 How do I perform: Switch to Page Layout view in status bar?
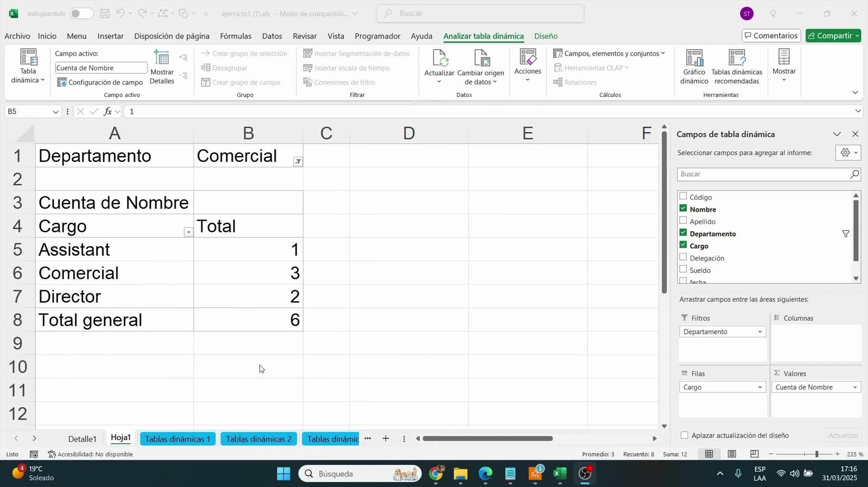tap(731, 454)
